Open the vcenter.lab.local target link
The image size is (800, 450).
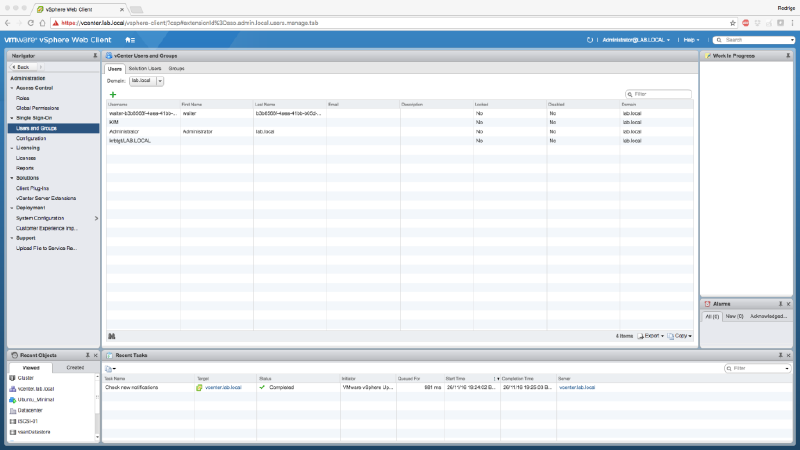pos(225,387)
